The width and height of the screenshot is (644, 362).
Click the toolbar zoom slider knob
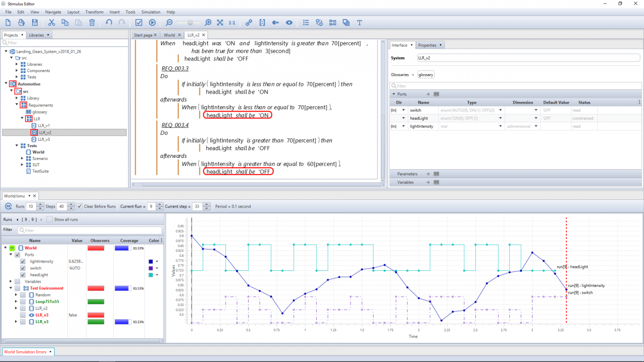(190, 22)
